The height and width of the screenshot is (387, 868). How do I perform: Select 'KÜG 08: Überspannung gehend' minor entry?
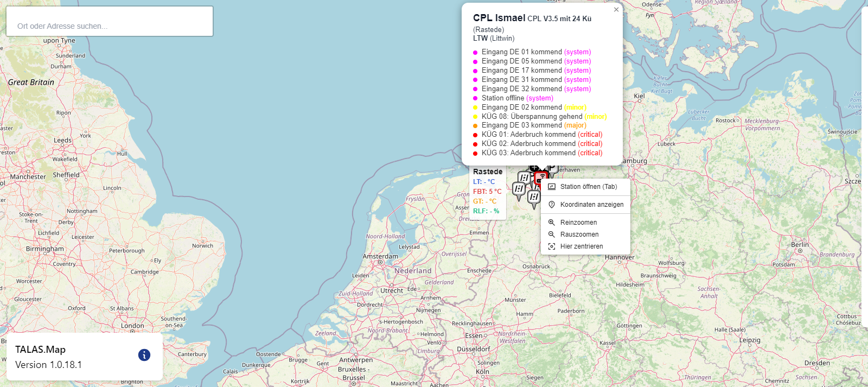tap(544, 117)
